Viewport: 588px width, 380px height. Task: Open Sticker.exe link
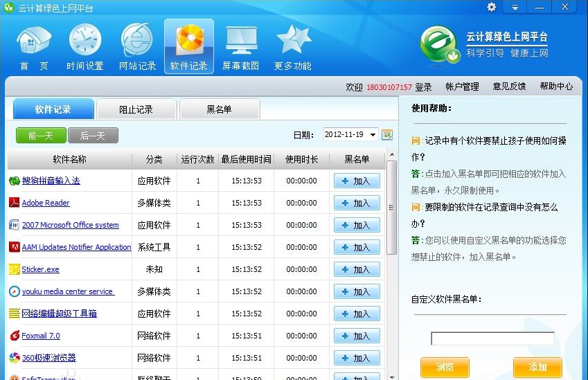[40, 269]
